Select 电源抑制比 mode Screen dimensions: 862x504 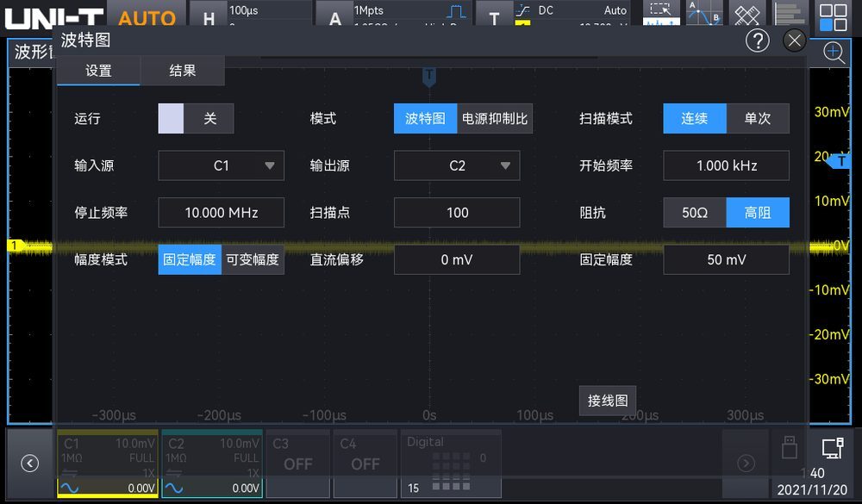495,119
